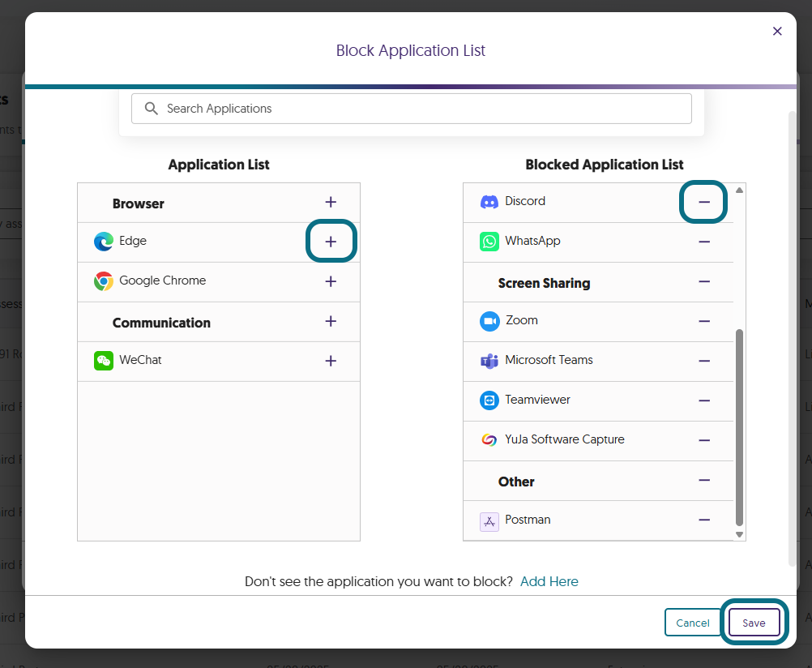Cancel the block application changes
This screenshot has width=812, height=668.
coord(692,623)
